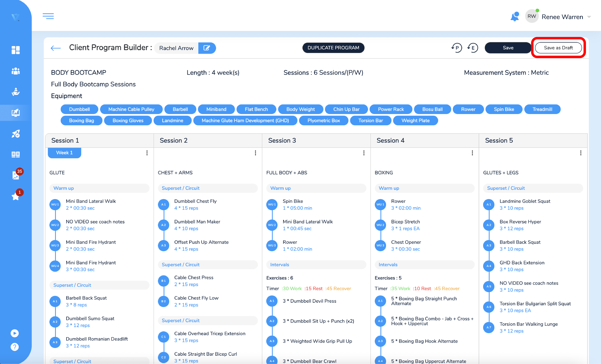Open the hamburger menu icon

pos(48,16)
